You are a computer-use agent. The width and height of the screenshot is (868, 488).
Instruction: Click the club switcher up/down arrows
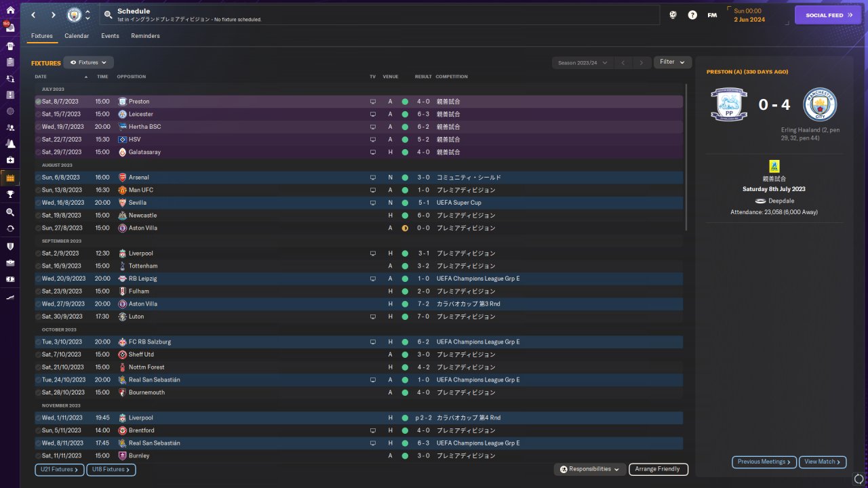tap(87, 15)
